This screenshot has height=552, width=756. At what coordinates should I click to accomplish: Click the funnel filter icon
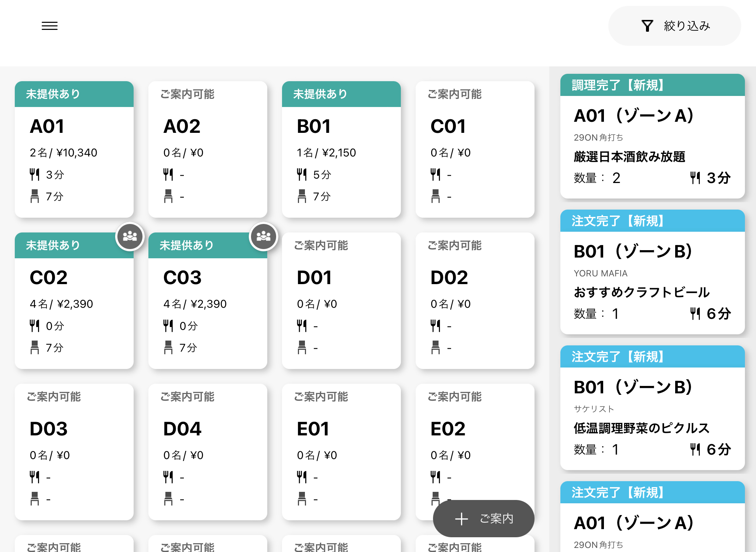647,26
